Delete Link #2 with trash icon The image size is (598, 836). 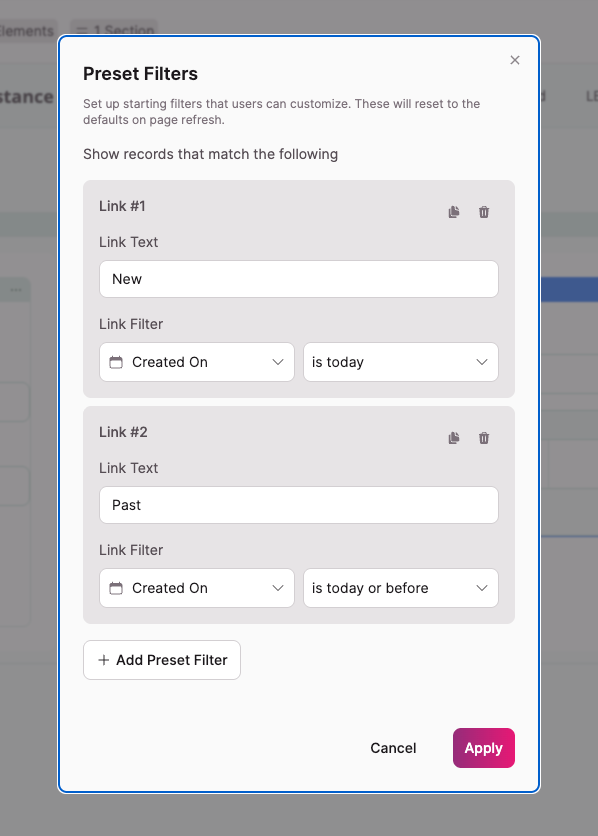(x=484, y=438)
